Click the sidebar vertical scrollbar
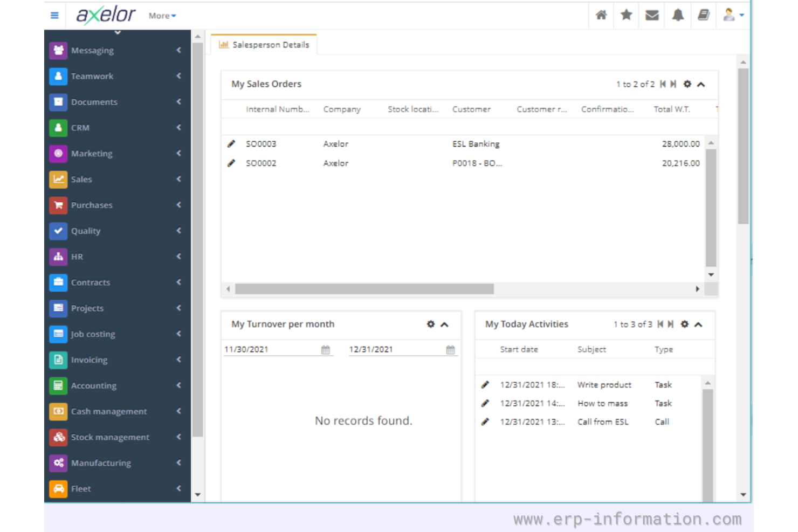Viewport: 798px width, 532px height. (198, 240)
